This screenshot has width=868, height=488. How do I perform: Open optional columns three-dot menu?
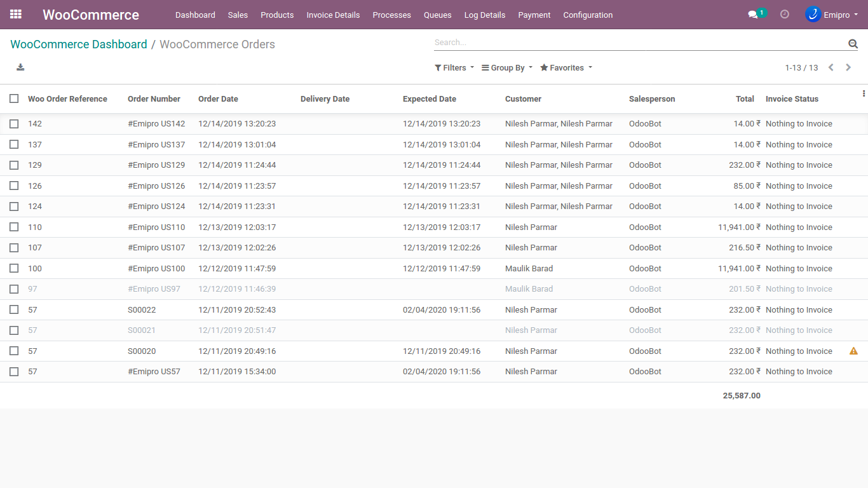pos(864,93)
